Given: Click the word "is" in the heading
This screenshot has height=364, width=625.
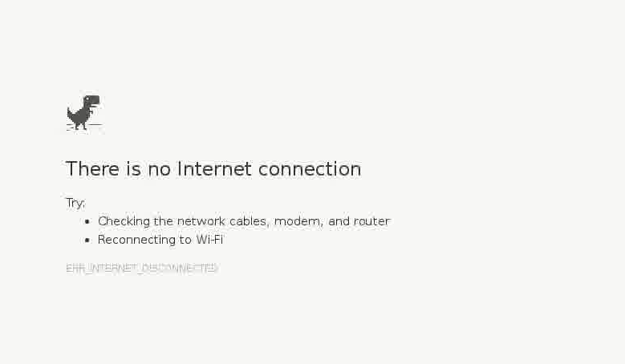Looking at the screenshot, I should coord(133,169).
